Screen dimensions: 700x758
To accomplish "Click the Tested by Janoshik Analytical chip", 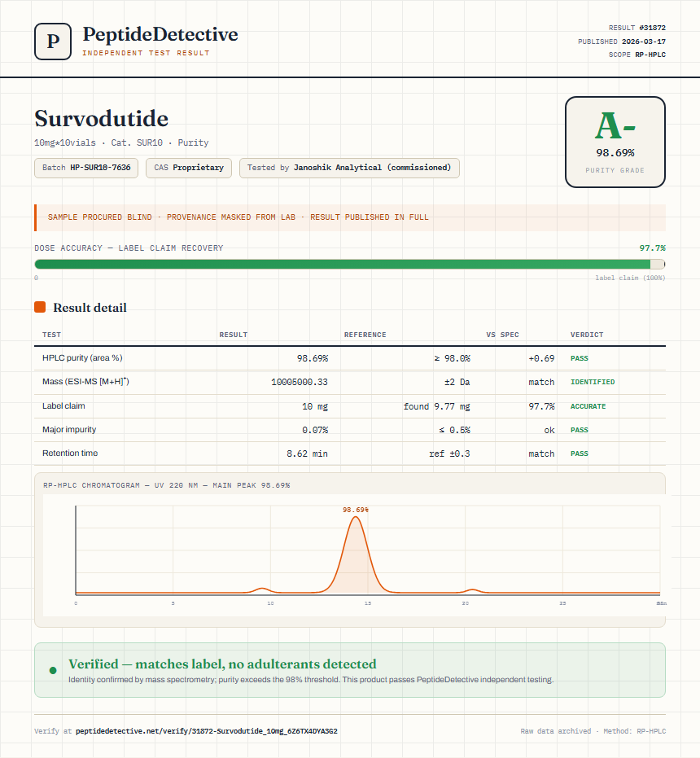I will click(349, 168).
